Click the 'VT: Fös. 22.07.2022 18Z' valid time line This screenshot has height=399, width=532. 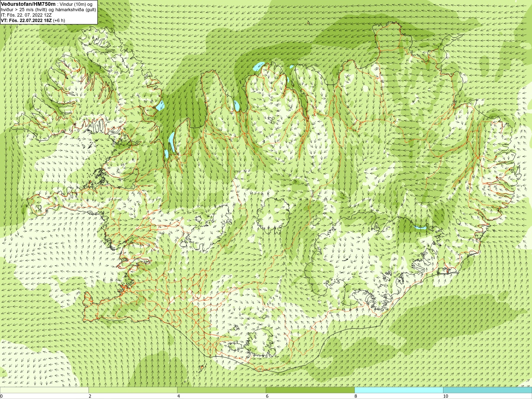pos(26,20)
